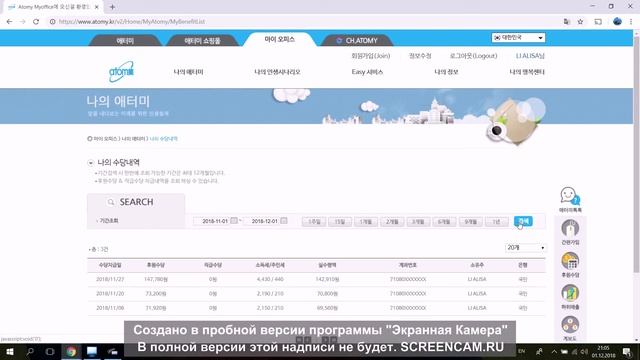
Task: Open the Easy 서비스 menu
Action: pos(367,72)
